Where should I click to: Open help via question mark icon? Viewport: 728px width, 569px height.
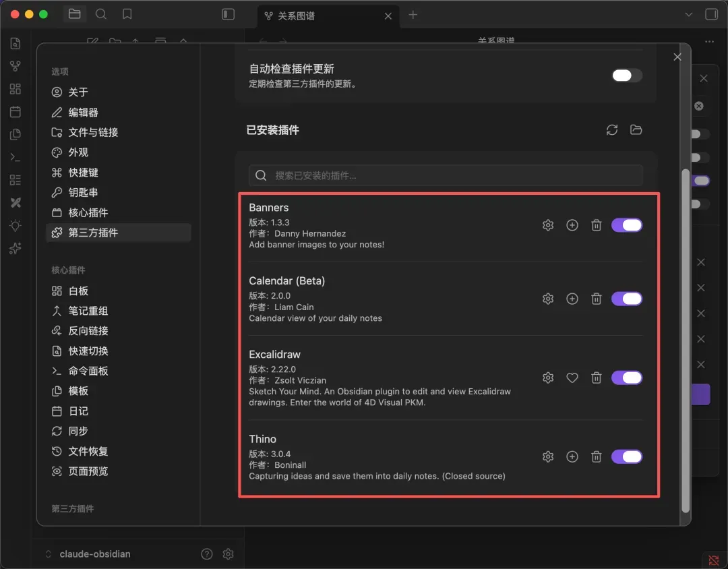[207, 553]
